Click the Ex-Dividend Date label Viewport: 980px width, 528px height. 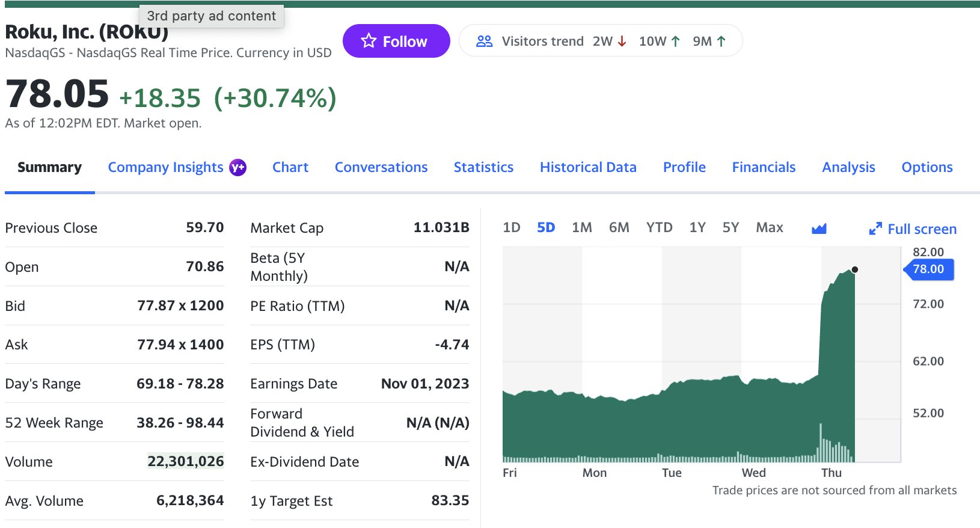pos(305,462)
